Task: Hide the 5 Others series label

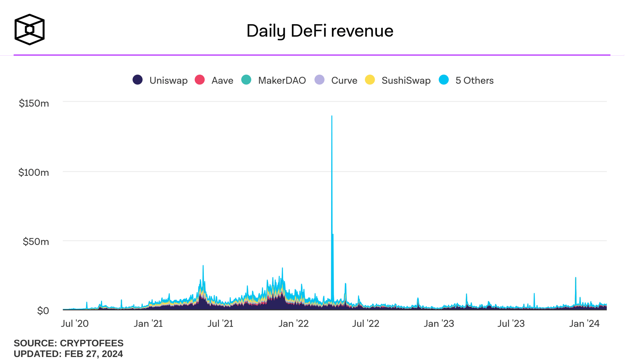Action: 474,81
